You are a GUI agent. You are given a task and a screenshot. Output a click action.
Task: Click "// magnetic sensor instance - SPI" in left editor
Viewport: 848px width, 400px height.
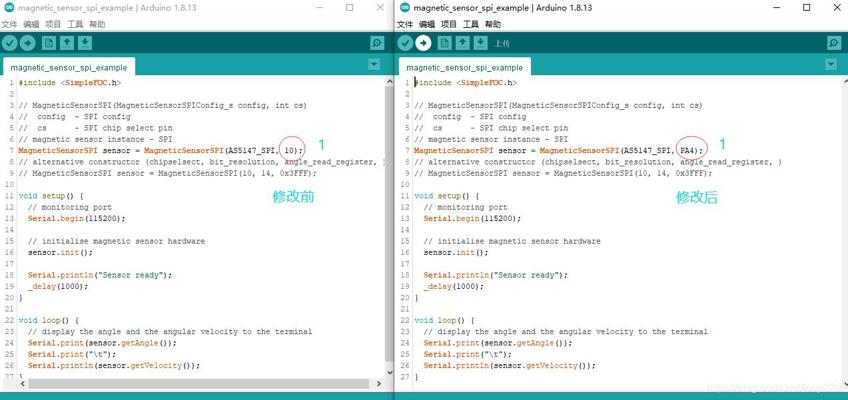pos(95,139)
